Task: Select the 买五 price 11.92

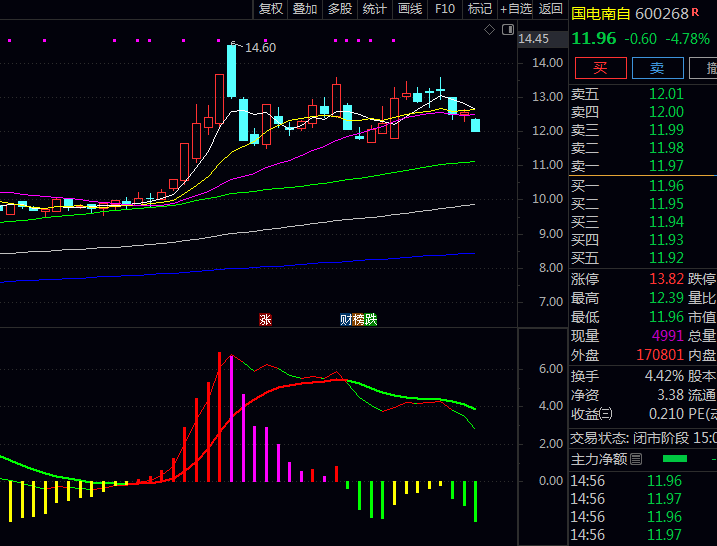Action: [666, 258]
